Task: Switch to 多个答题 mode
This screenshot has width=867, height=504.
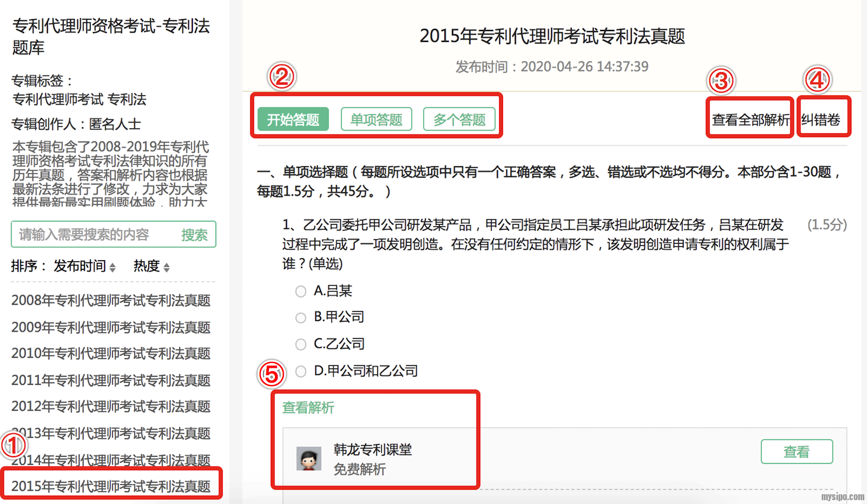Action: [x=459, y=119]
